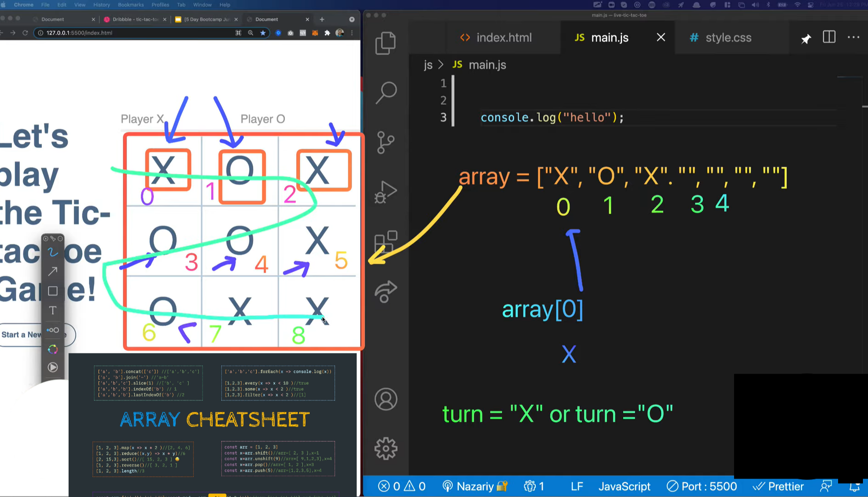Open the MetaMask extension in Chrome
The height and width of the screenshot is (497, 868).
pos(315,33)
